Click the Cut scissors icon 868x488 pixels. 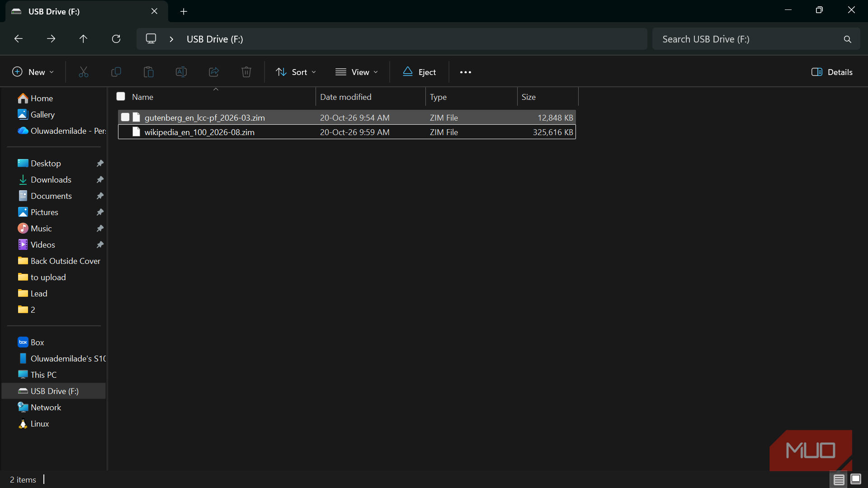[84, 72]
